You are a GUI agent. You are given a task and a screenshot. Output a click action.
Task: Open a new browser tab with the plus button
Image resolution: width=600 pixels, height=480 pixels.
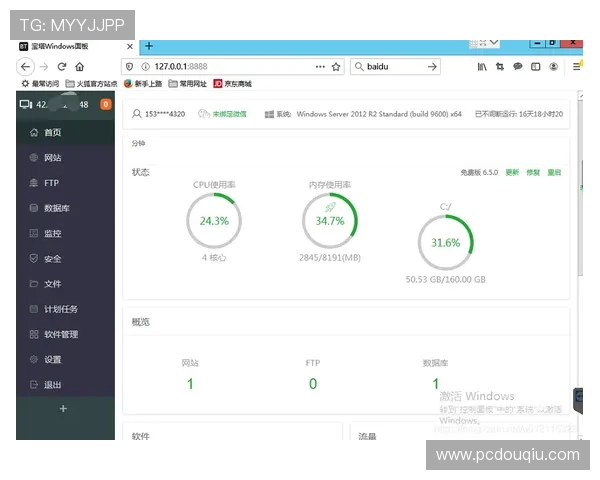click(149, 46)
